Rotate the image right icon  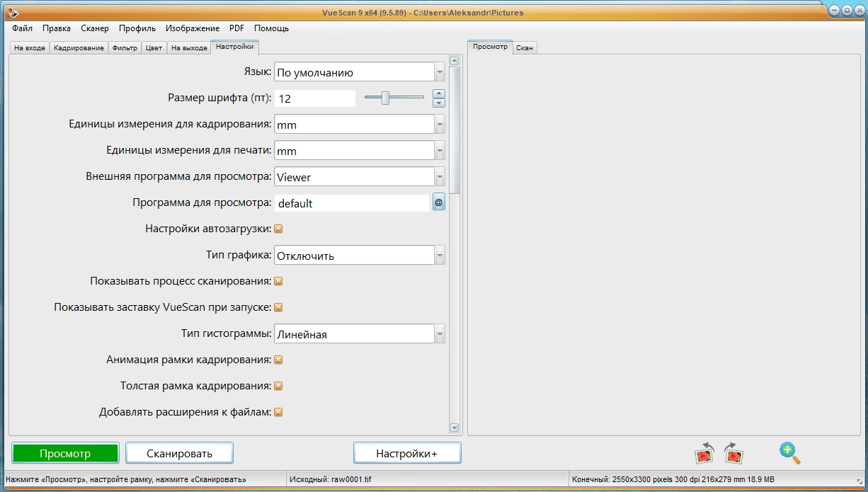click(x=734, y=453)
